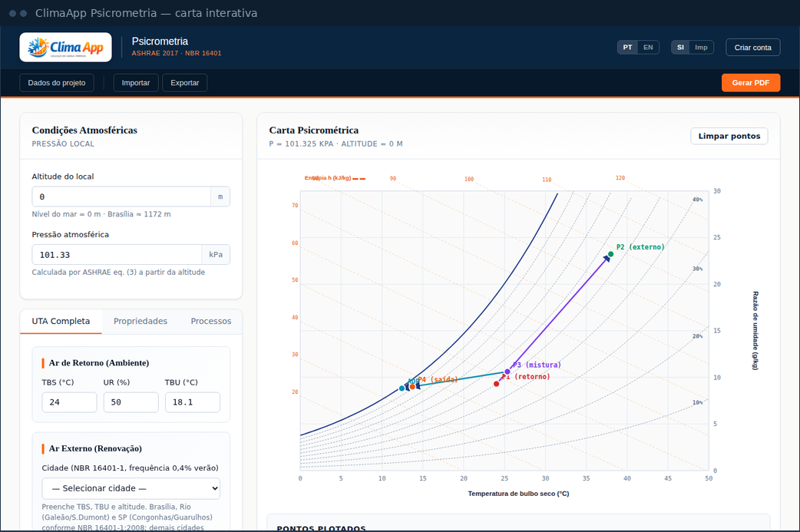Select SI units
Viewport: 800px width, 532px height.
pyautogui.click(x=680, y=48)
